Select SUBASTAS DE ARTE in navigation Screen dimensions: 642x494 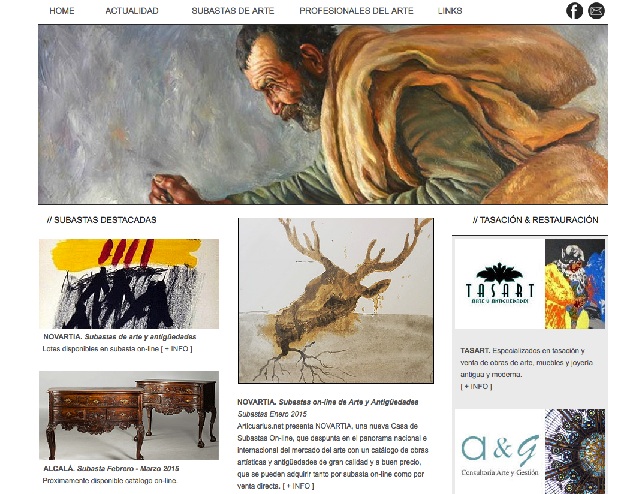pos(233,11)
